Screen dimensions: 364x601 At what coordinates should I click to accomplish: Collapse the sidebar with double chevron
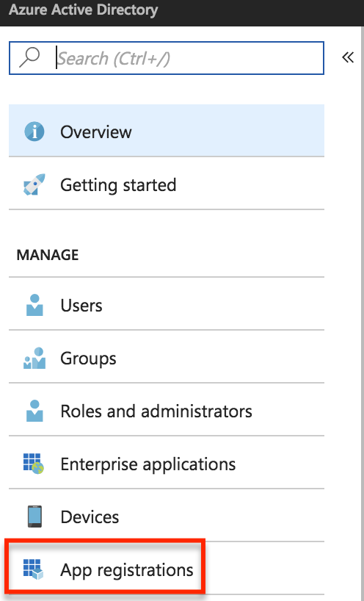click(x=348, y=58)
